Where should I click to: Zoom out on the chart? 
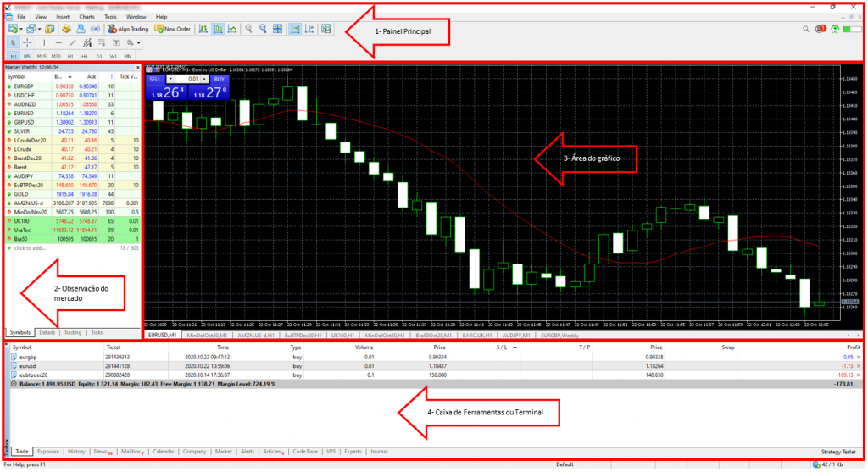(264, 29)
